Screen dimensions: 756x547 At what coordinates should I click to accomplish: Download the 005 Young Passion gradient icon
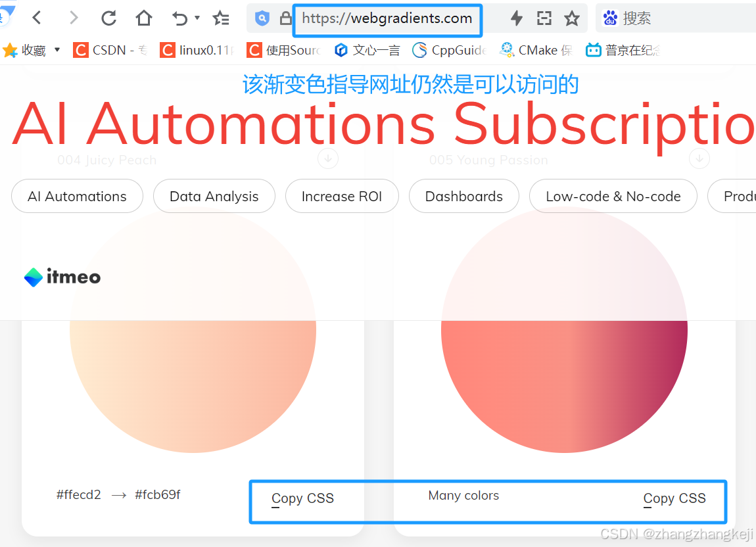[699, 158]
